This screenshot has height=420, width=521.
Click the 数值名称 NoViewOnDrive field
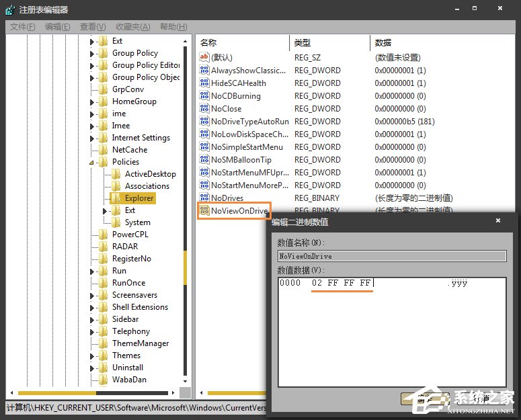click(391, 256)
